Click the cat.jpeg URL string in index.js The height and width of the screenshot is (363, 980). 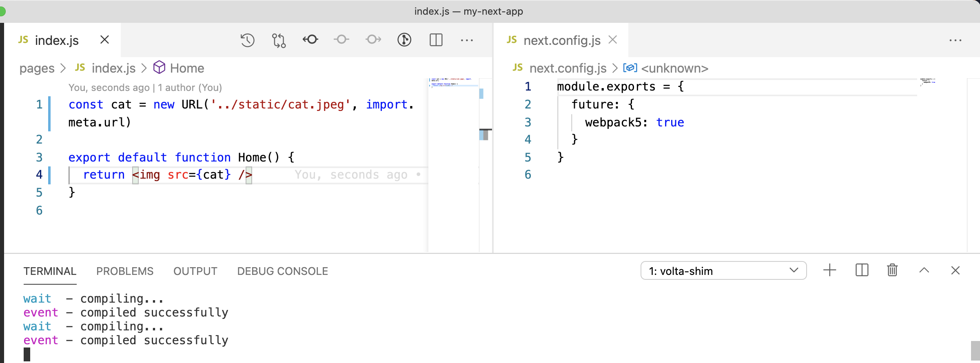tap(280, 105)
